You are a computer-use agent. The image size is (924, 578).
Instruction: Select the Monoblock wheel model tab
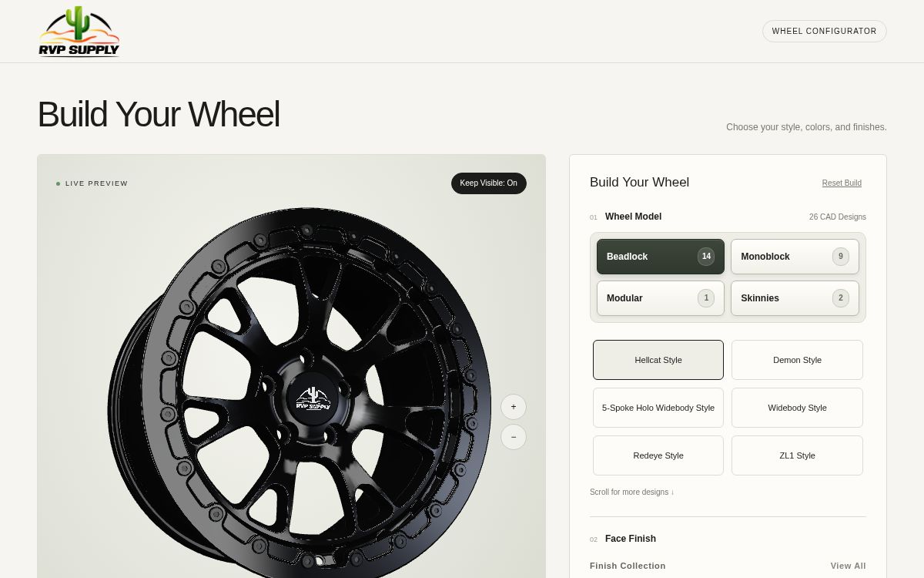(x=795, y=257)
